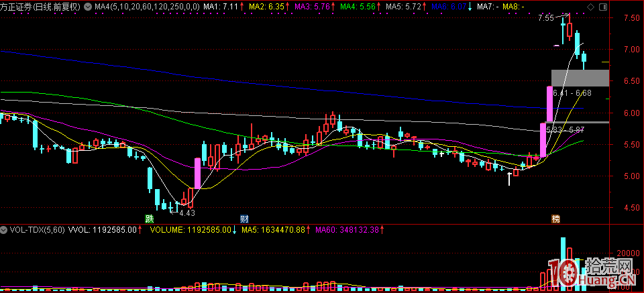This screenshot has height=293, width=644.
Task: Click the magenta MA3: 5.76 value
Action: (313, 7)
